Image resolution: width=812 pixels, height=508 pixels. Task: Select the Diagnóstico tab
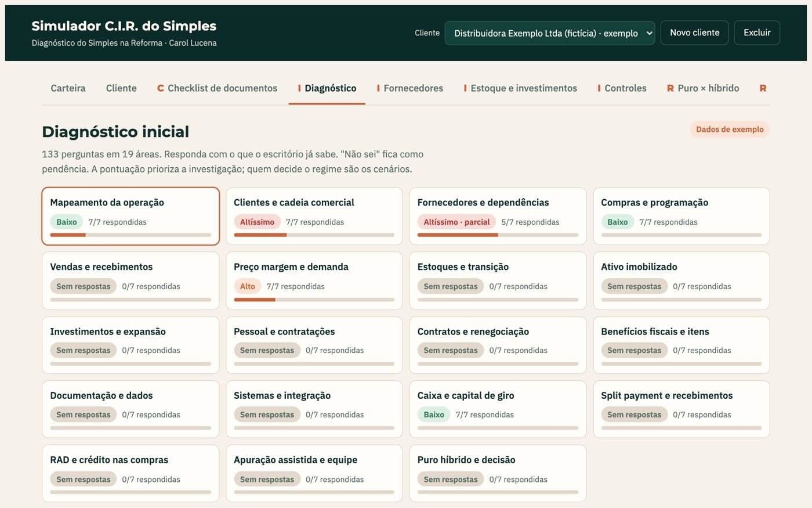point(327,88)
